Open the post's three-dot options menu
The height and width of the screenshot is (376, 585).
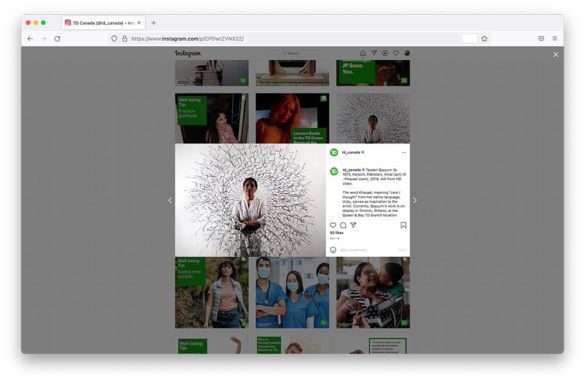pos(404,153)
